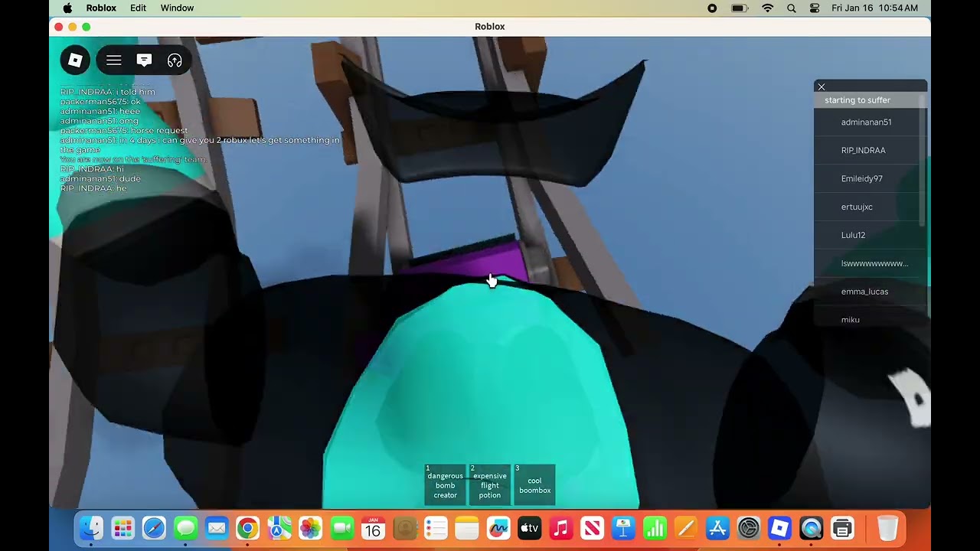Screen dimensions: 980x551
Task: Open the printer app in the Dock
Action: coord(842,528)
